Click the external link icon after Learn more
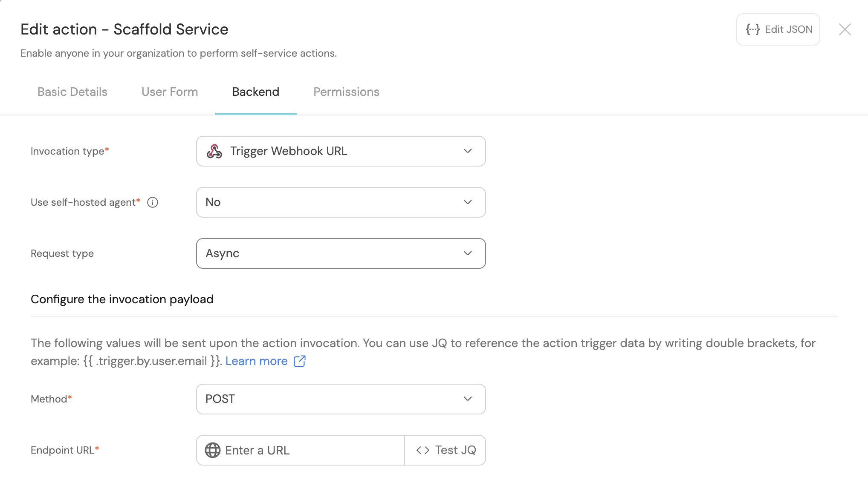868x483 pixels. (300, 361)
